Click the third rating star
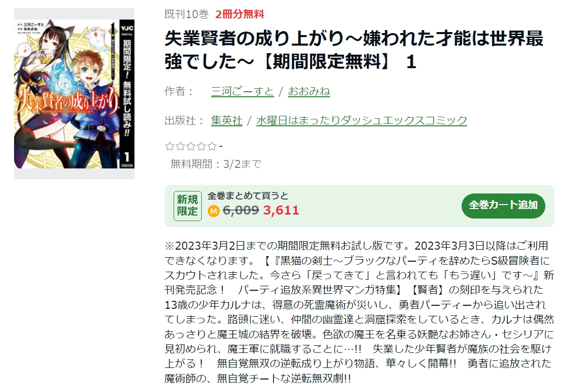The height and width of the screenshot is (392, 581). point(191,146)
